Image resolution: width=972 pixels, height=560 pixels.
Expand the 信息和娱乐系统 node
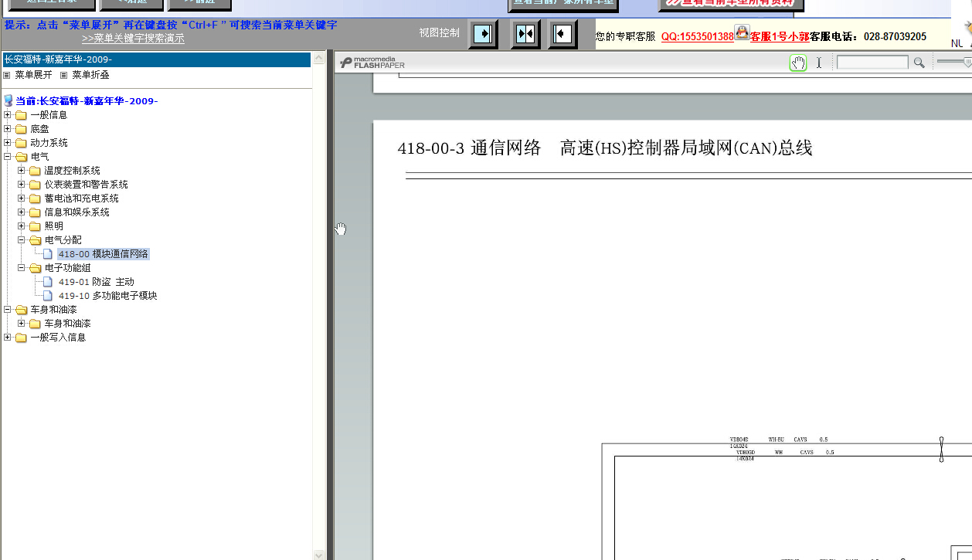22,212
